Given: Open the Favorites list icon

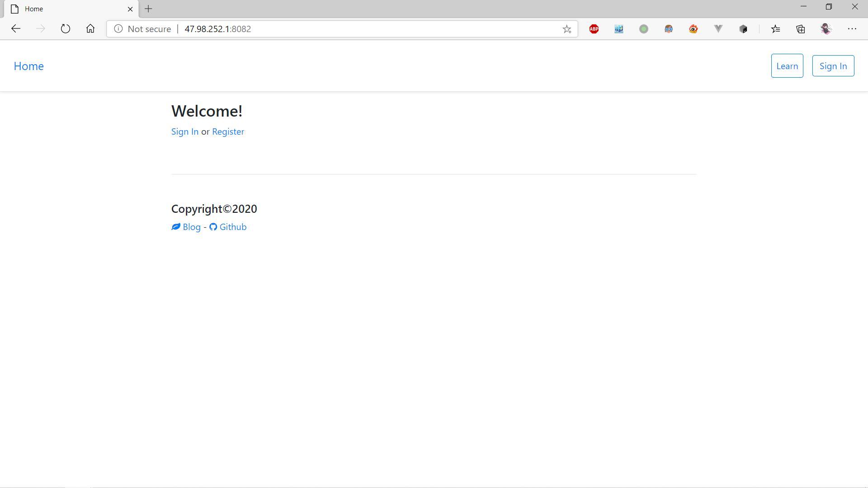Looking at the screenshot, I should 776,29.
